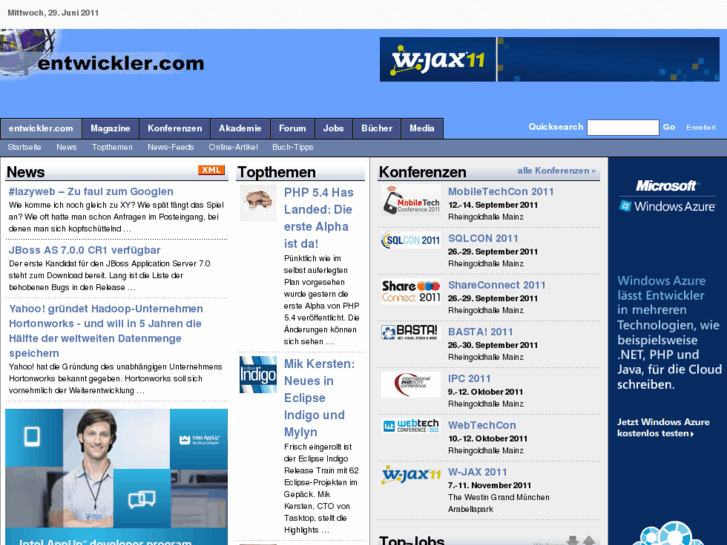Image resolution: width=727 pixels, height=545 pixels.
Task: Click the 12.-14. September 2011 date text
Action: coord(493,205)
